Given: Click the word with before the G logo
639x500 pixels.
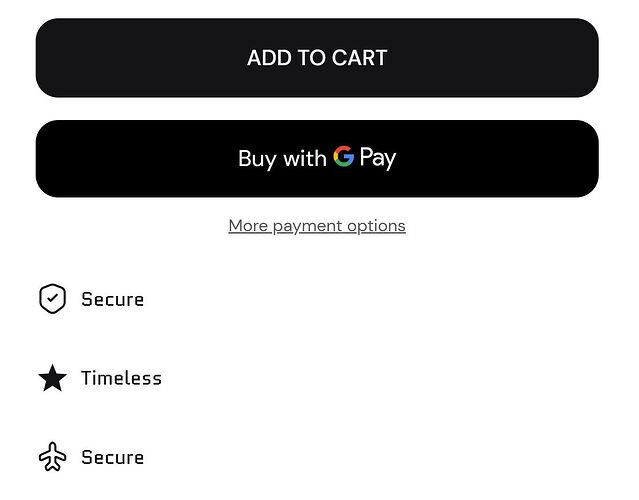Looking at the screenshot, I should pos(304,158).
